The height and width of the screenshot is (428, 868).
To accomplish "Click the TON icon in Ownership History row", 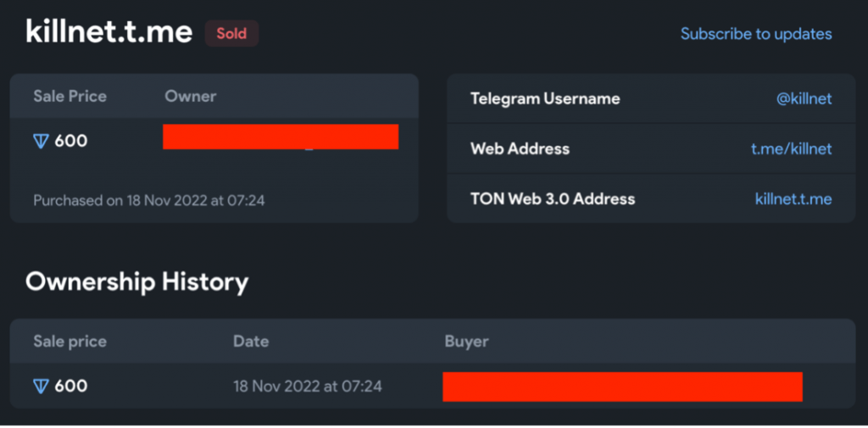I will click(42, 386).
